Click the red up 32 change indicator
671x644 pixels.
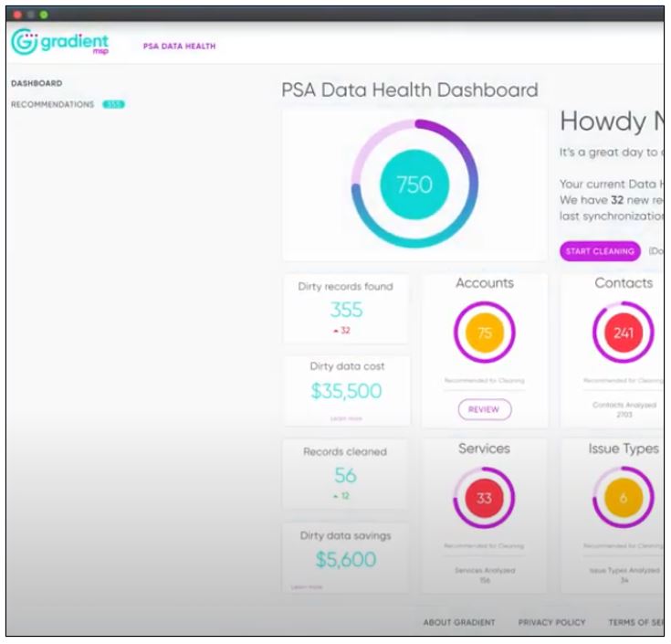pyautogui.click(x=341, y=331)
